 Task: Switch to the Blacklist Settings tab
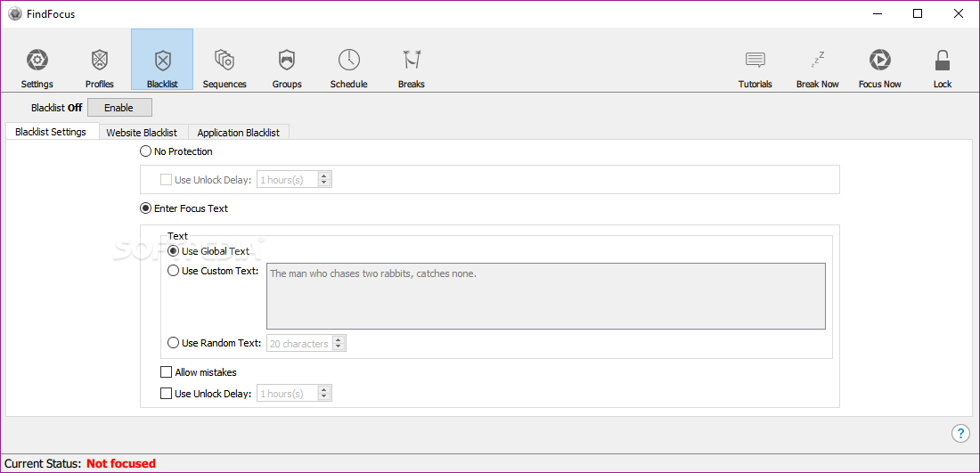point(51,132)
